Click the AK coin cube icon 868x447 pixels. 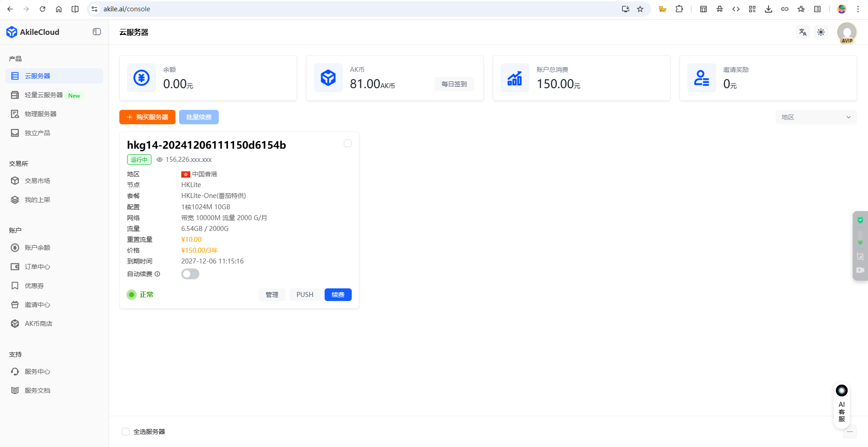(x=328, y=78)
